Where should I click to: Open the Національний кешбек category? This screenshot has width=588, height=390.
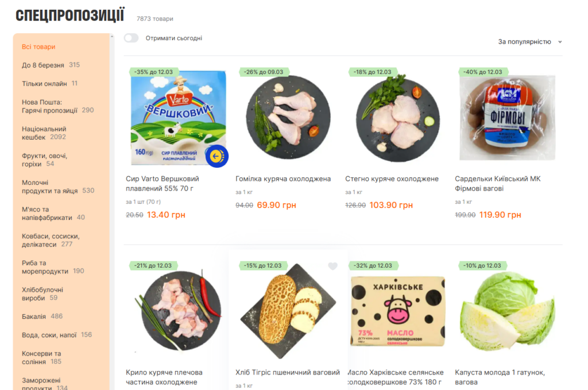(x=44, y=133)
